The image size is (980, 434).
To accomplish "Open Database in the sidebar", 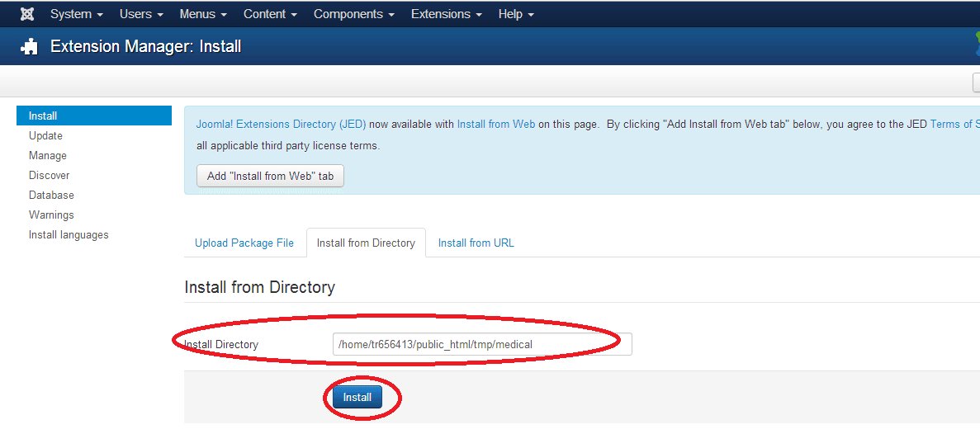I will click(x=51, y=195).
